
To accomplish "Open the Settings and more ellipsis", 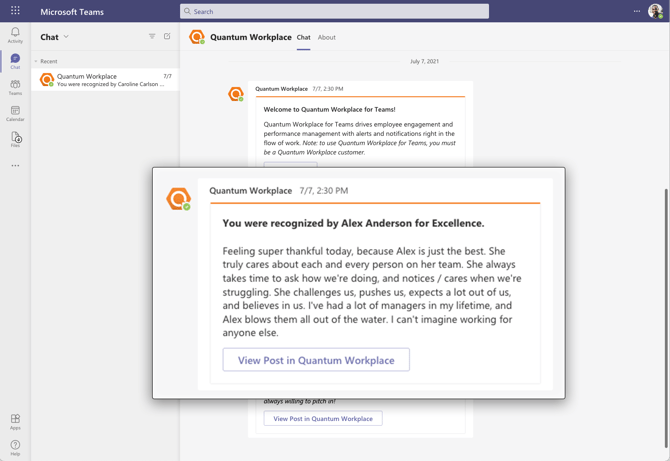I will [637, 11].
